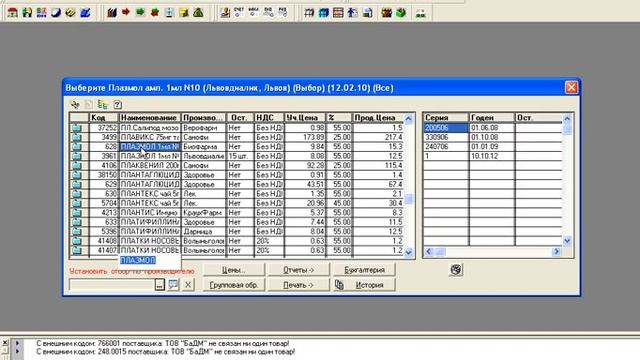Click the red-yellow people group toolbar icon
Image resolution: width=640 pixels, height=360 pixels.
(x=387, y=13)
